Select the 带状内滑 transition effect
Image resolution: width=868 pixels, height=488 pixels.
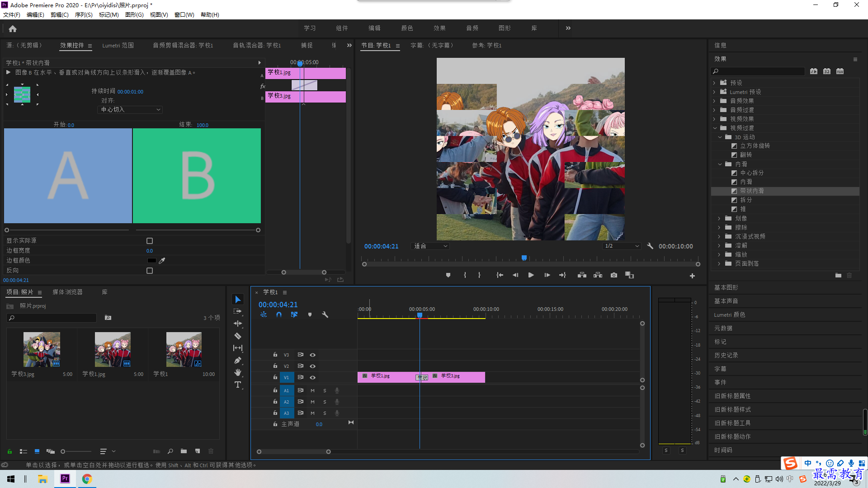pyautogui.click(x=752, y=191)
